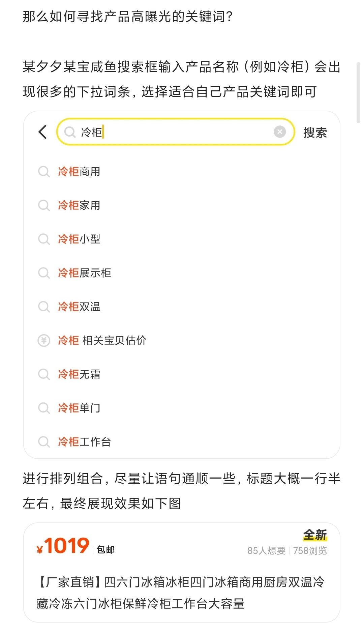Open the 厂家直销 fridge listing title
This screenshot has height=631, width=364.
pyautogui.click(x=181, y=593)
